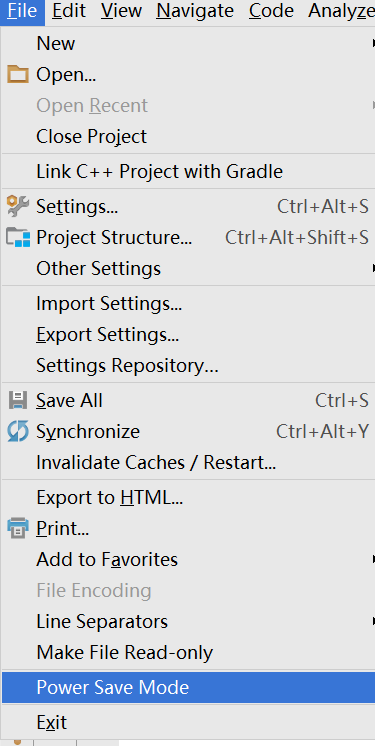Viewport: 375px width, 746px height.
Task: Expand the Add to Favorites submenu
Action: point(188,560)
